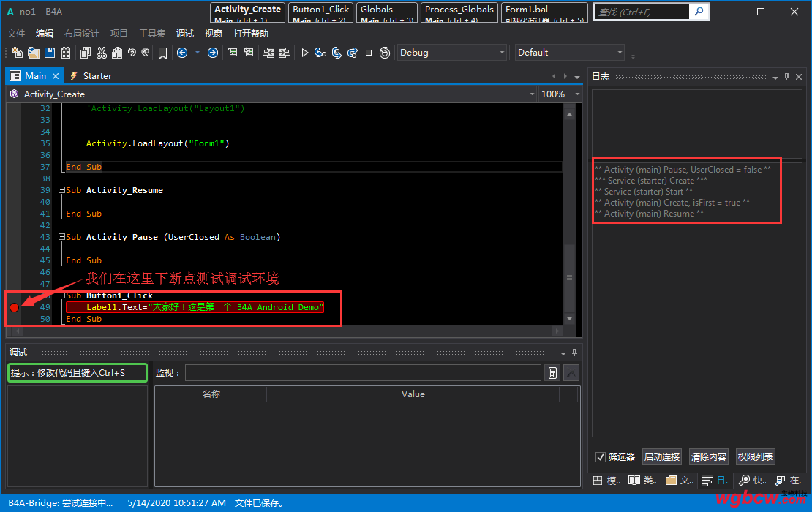Collapse Sub Button1_Click block
812x512 pixels.
click(x=61, y=295)
